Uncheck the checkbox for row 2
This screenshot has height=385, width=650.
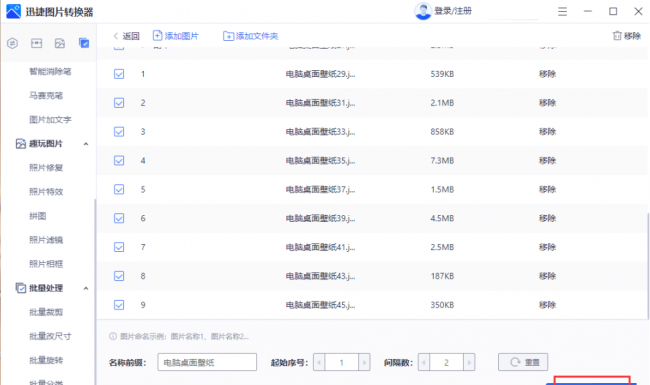click(x=119, y=103)
